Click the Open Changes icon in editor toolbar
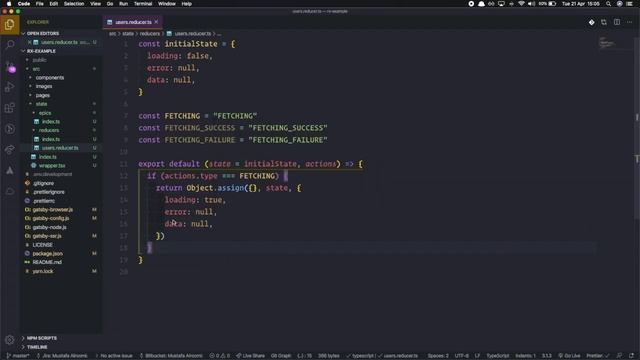 (604, 22)
